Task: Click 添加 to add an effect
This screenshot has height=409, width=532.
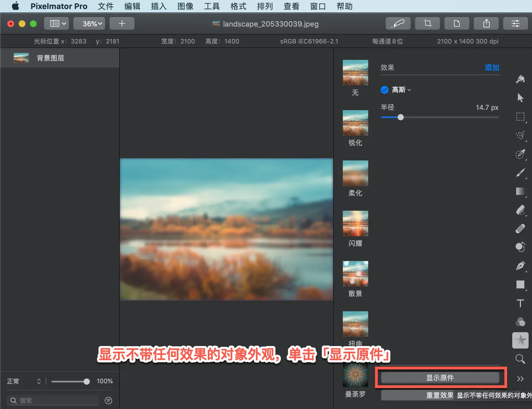Action: tap(492, 68)
